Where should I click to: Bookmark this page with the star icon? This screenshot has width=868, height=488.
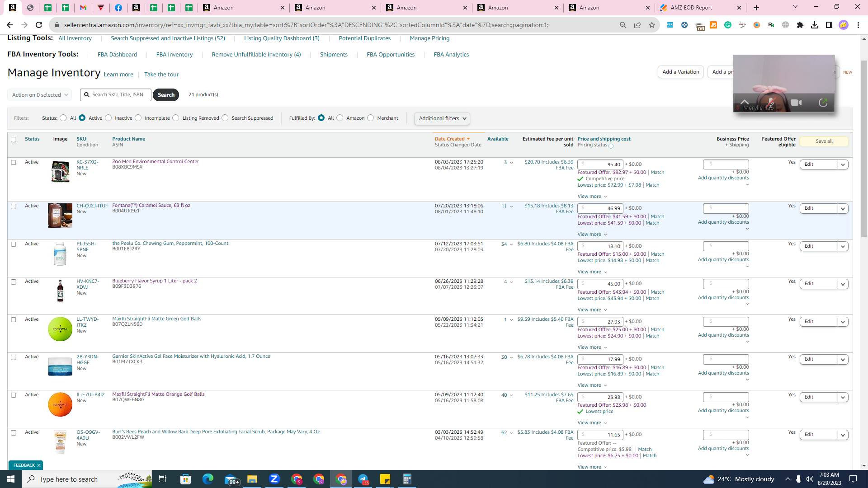pos(652,25)
